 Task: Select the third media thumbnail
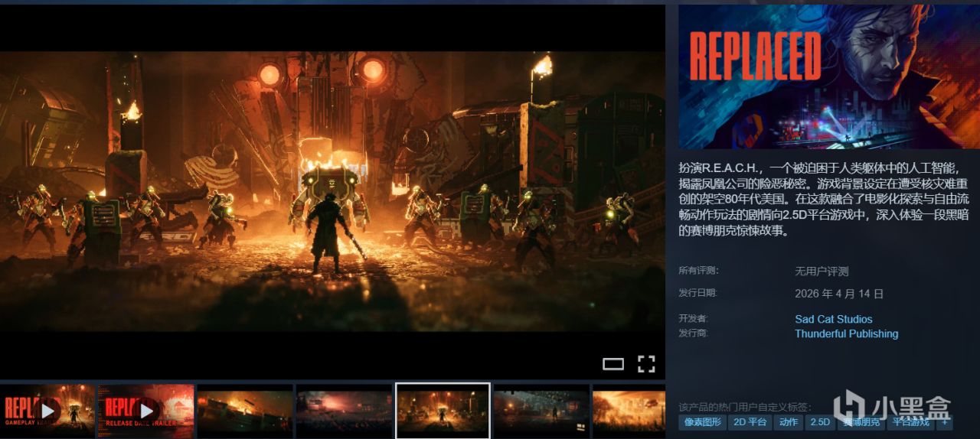245,411
